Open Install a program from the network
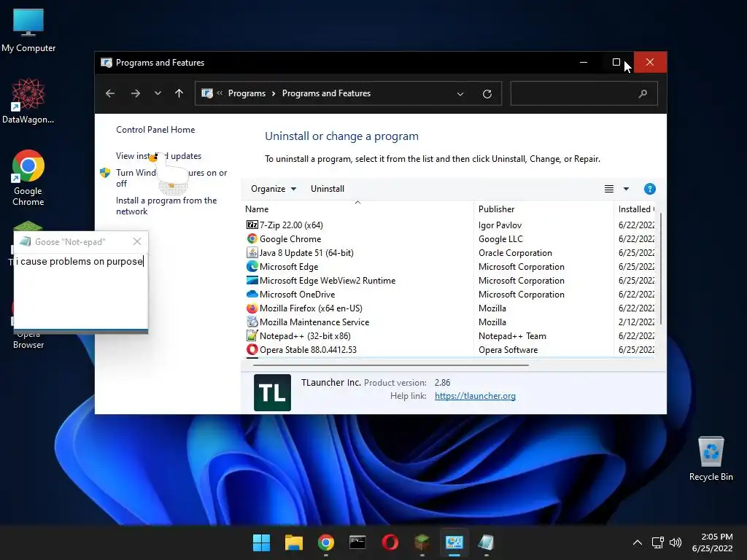747x560 pixels. tap(166, 206)
